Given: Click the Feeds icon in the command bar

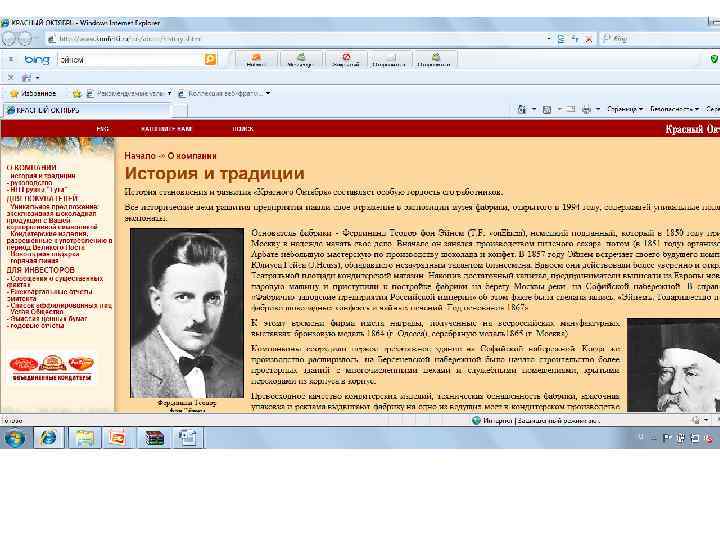Looking at the screenshot, I should coord(546,109).
